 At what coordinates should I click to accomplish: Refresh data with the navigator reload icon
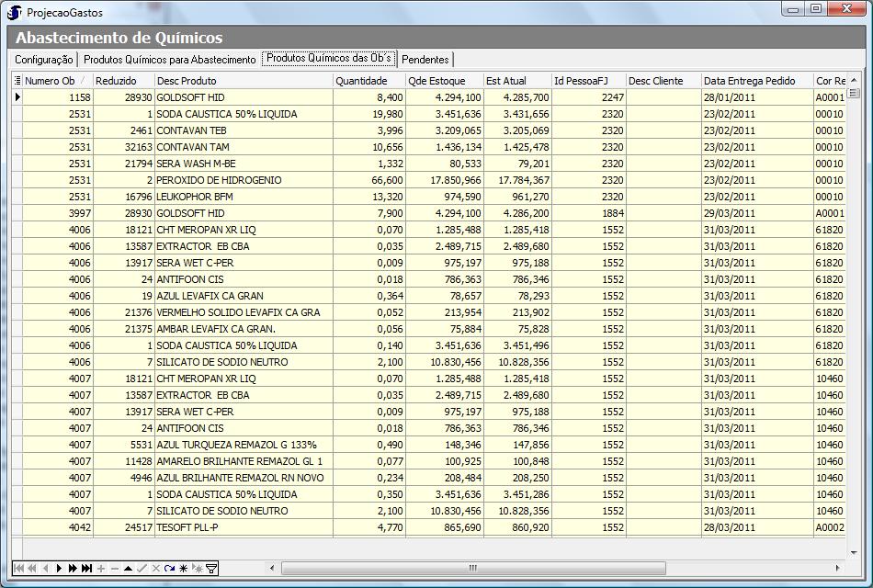click(169, 569)
